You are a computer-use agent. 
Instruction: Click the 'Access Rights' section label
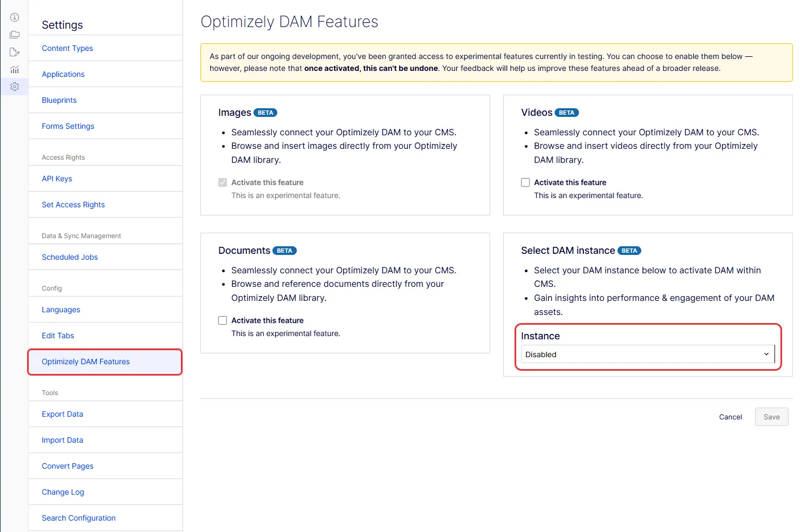[63, 157]
